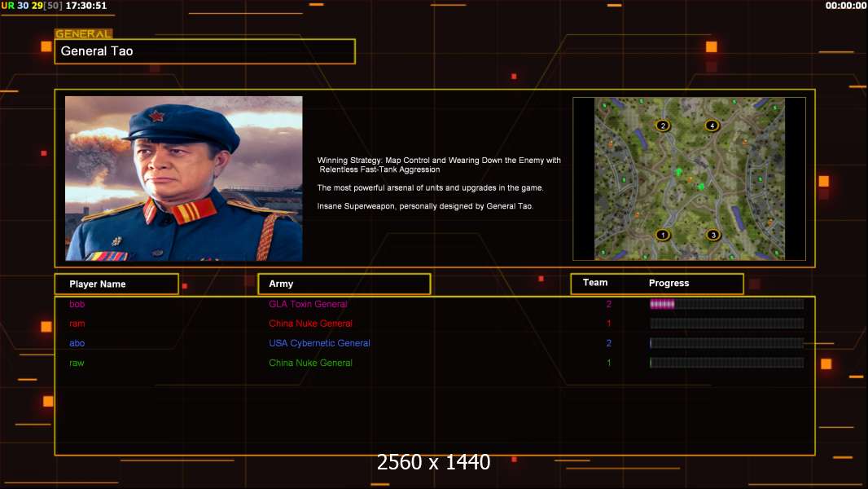This screenshot has height=489, width=868.
Task: Click bob's loading progress bar
Action: click(726, 304)
